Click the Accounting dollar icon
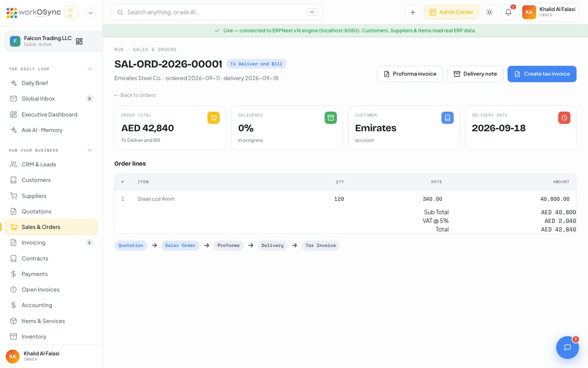 [13, 305]
